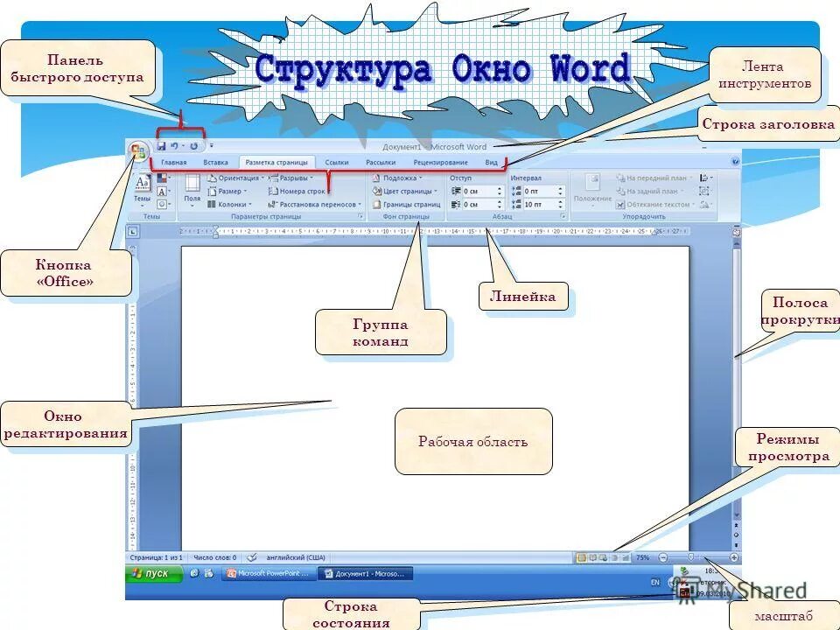The image size is (840, 630).
Task: Select the Разметка страницы tab
Action: pyautogui.click(x=276, y=163)
